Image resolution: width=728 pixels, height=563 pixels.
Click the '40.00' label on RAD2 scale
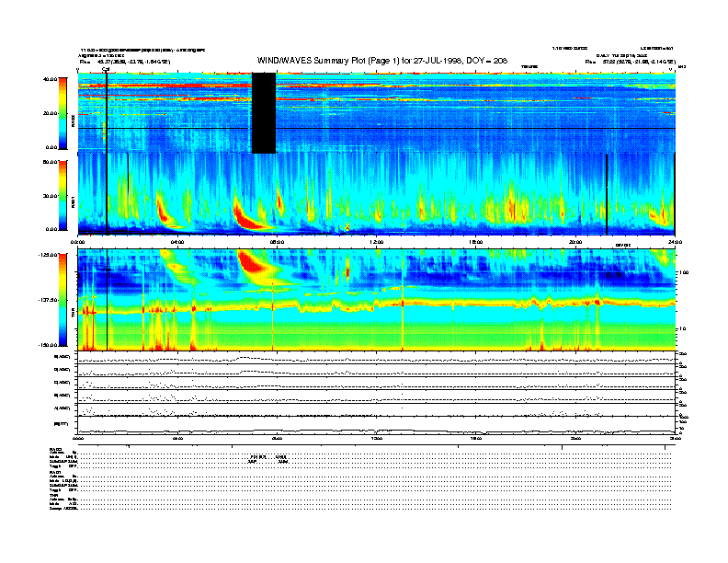(50, 79)
